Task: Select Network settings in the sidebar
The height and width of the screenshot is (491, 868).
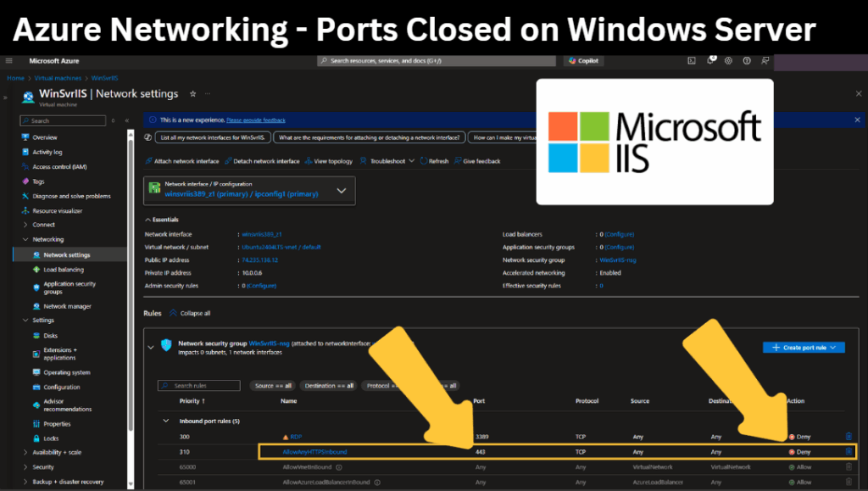Action: tap(66, 255)
